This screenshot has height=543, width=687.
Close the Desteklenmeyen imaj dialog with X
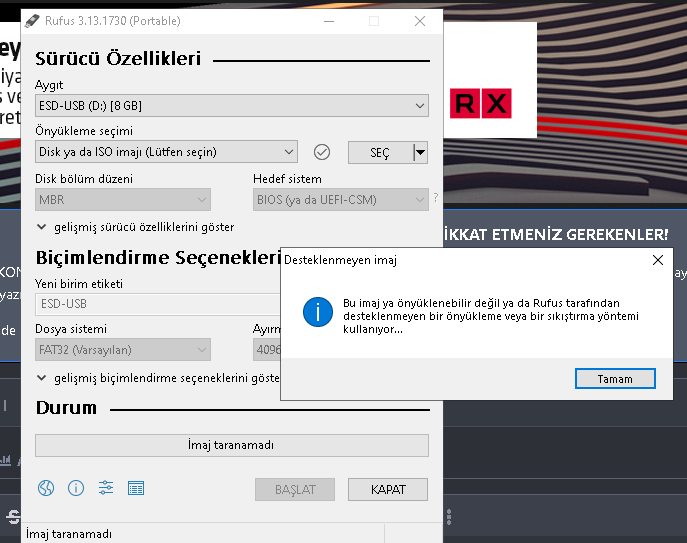point(658,260)
